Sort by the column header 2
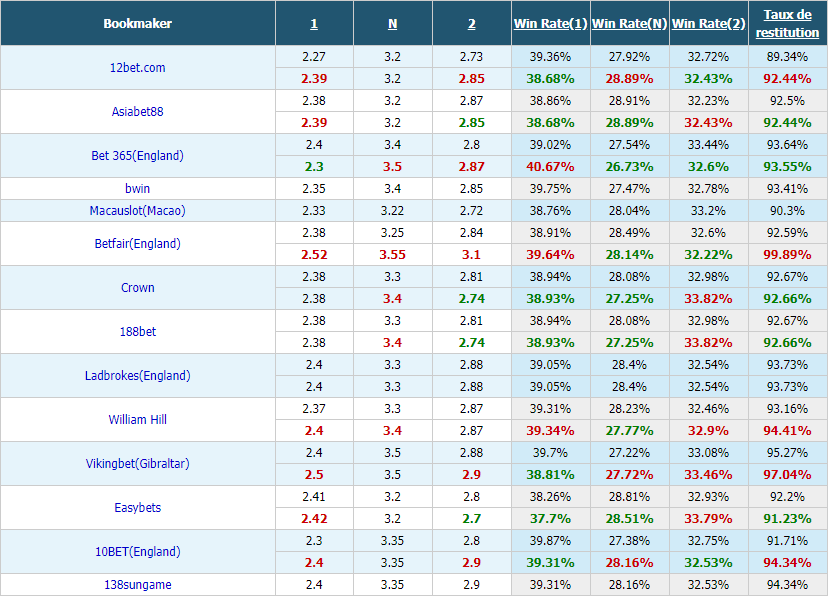Image resolution: width=828 pixels, height=596 pixels. pyautogui.click(x=472, y=24)
